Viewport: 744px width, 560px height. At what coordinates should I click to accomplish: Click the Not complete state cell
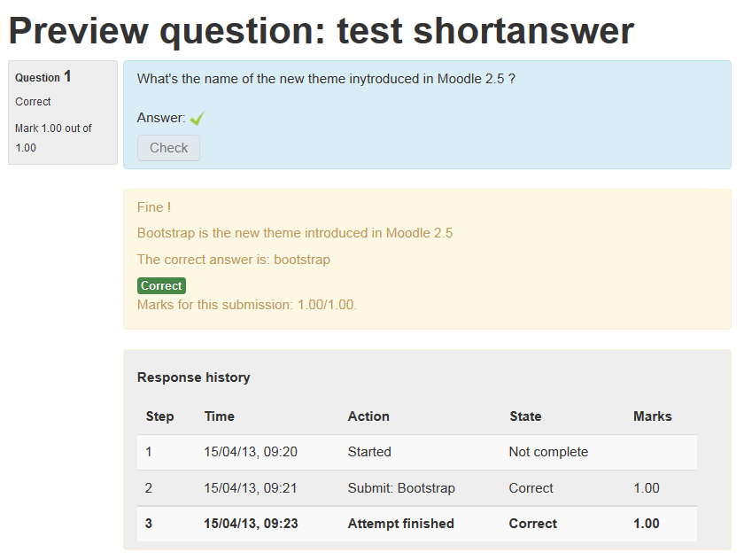click(x=548, y=452)
